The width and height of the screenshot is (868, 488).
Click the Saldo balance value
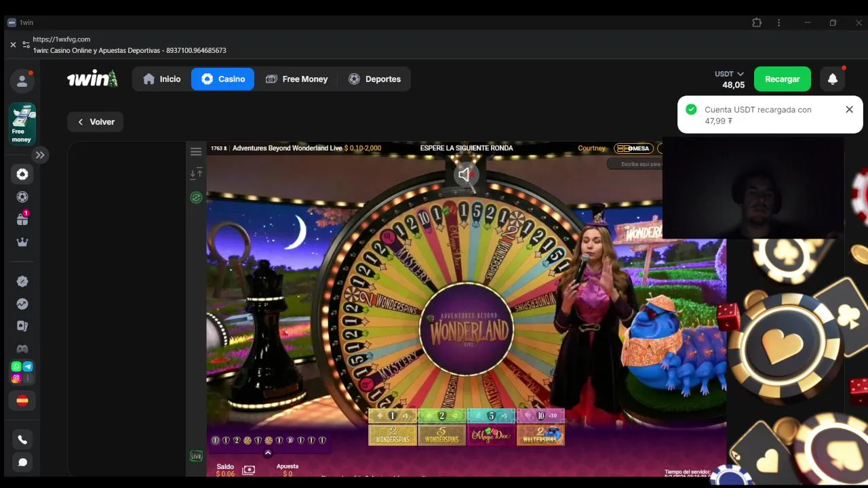(x=225, y=474)
